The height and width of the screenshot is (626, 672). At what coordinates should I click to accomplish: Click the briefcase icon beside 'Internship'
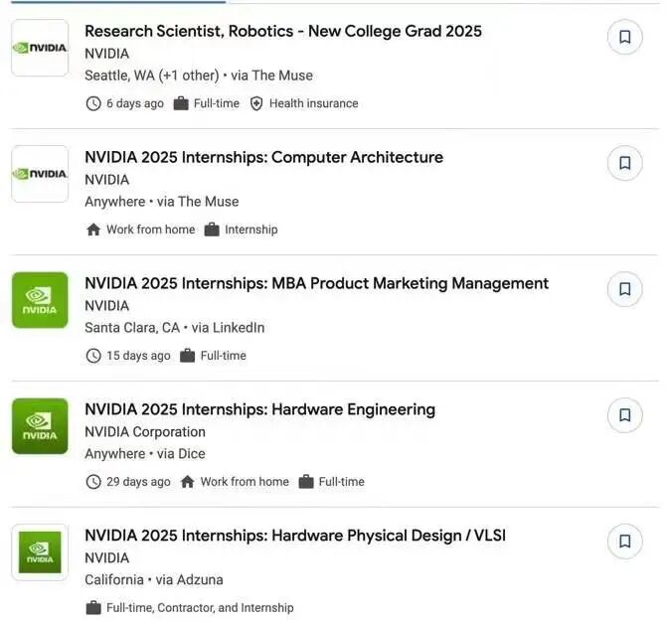click(x=212, y=230)
